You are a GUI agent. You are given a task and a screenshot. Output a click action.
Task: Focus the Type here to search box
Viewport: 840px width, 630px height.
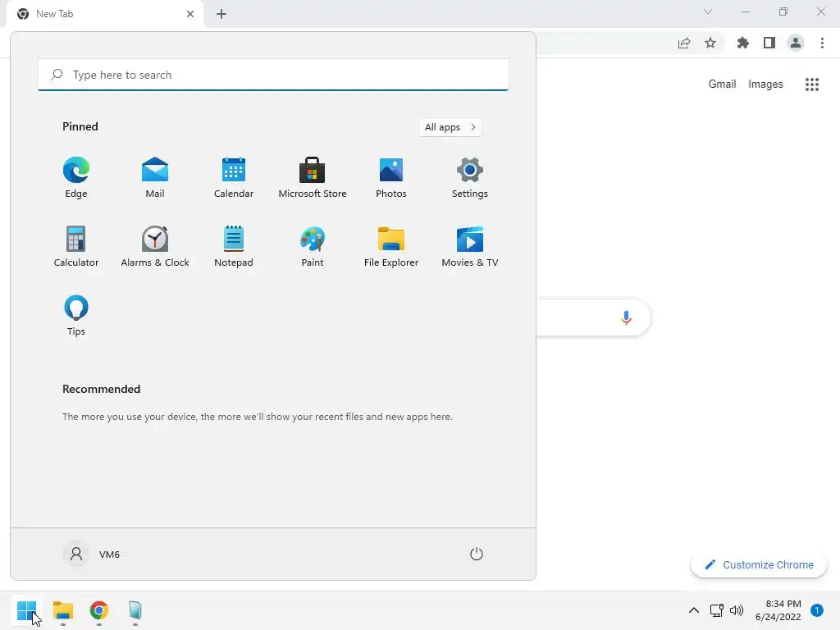(272, 75)
